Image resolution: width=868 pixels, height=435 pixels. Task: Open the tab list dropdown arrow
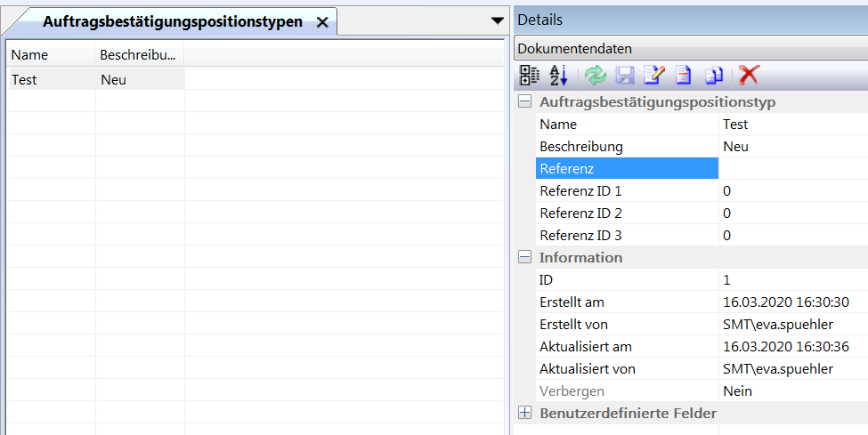[497, 20]
